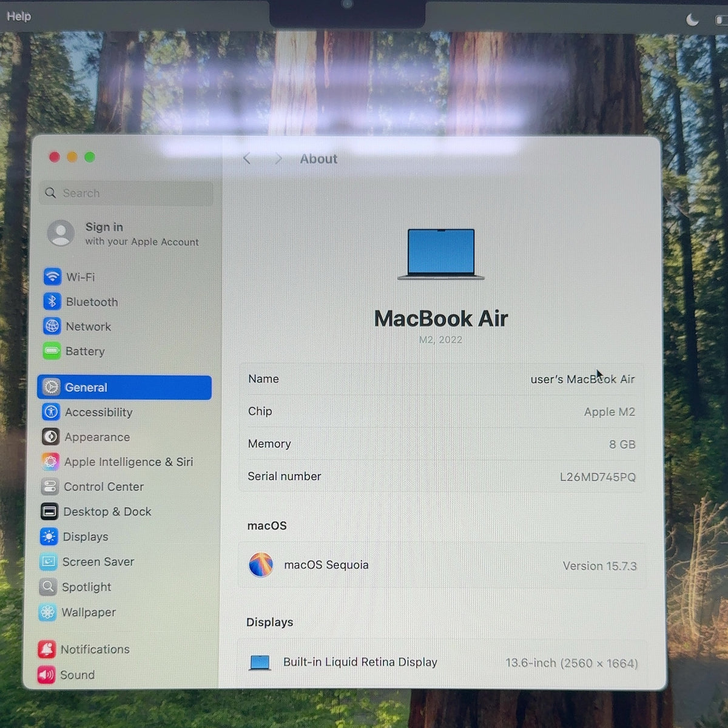Select the Spotlight label in sidebar
Screen dimensions: 728x728
point(87,587)
